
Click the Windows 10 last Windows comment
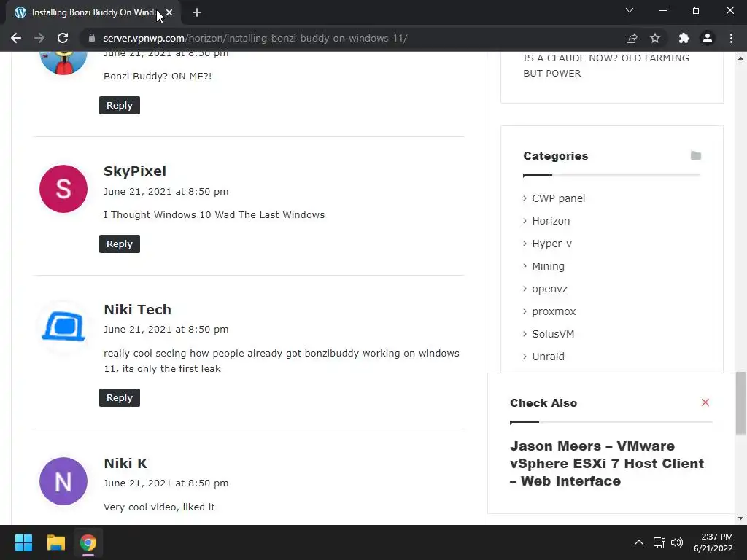point(214,215)
